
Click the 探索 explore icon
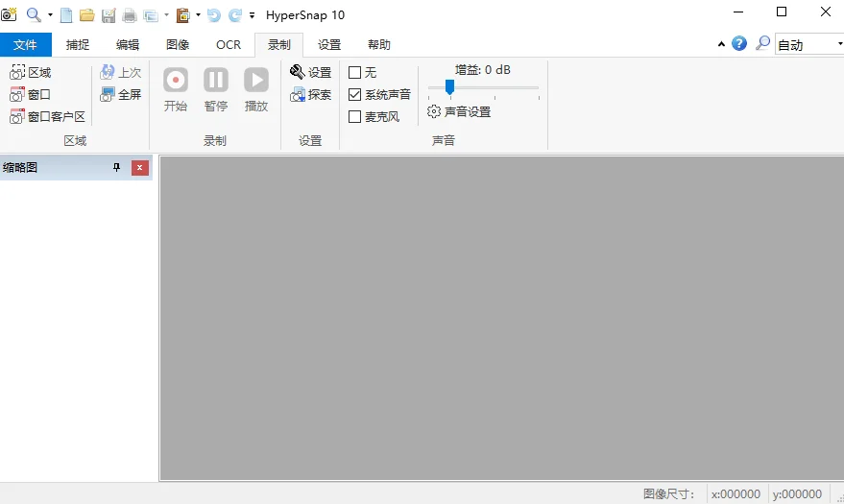pyautogui.click(x=310, y=95)
